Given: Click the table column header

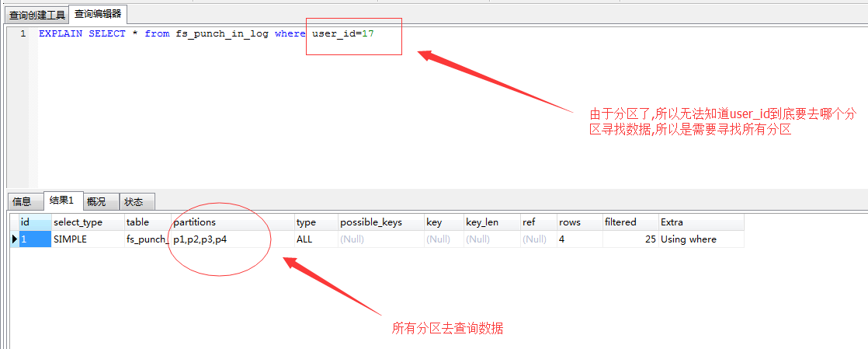Looking at the screenshot, I should tap(148, 222).
